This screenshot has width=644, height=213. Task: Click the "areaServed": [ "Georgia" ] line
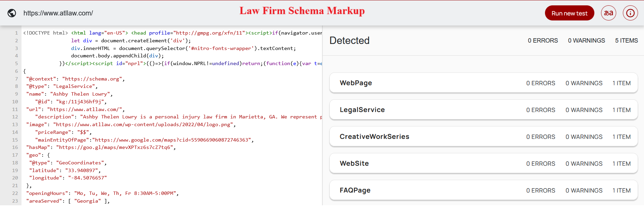click(x=68, y=201)
